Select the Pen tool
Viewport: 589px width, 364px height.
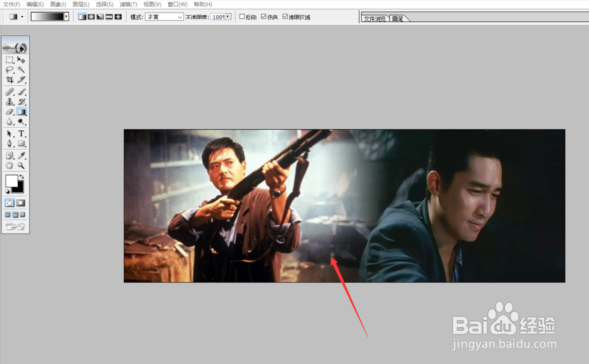tap(9, 144)
